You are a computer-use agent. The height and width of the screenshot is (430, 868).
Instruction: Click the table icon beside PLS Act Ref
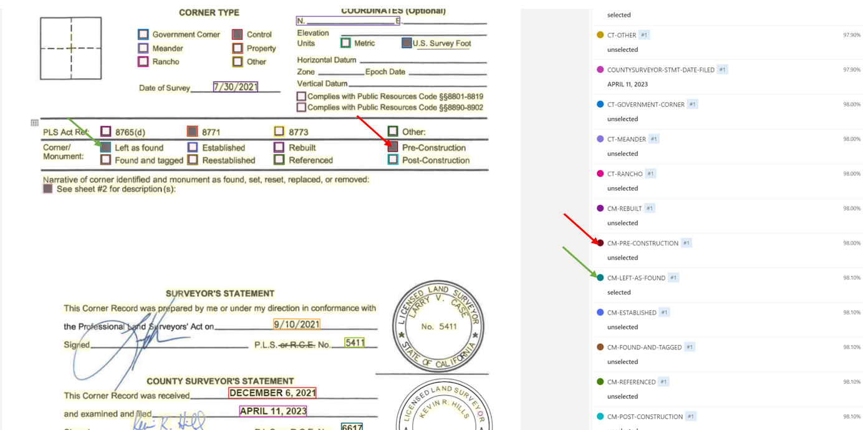35,123
